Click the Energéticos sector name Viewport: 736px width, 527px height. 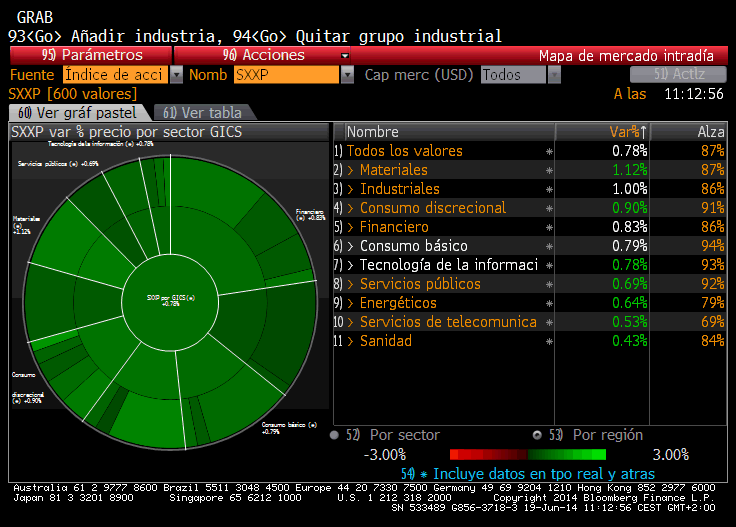coord(398,303)
